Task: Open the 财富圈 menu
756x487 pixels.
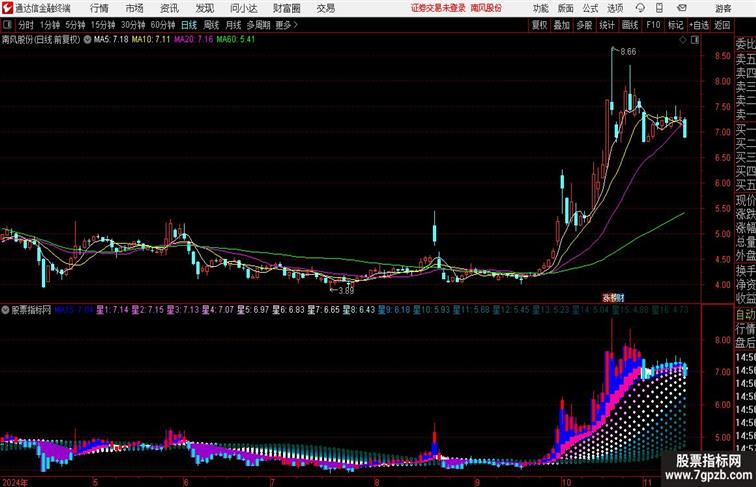Action: pos(287,8)
